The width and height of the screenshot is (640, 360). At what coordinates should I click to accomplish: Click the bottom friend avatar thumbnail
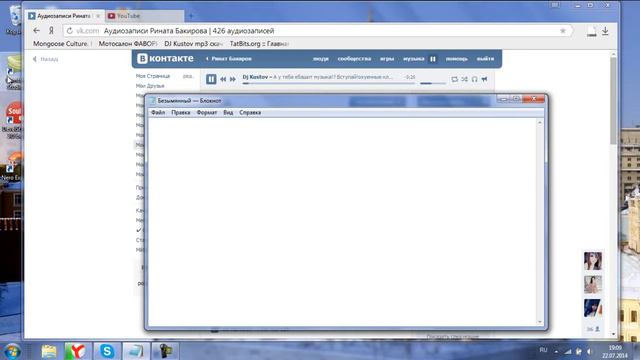593,308
